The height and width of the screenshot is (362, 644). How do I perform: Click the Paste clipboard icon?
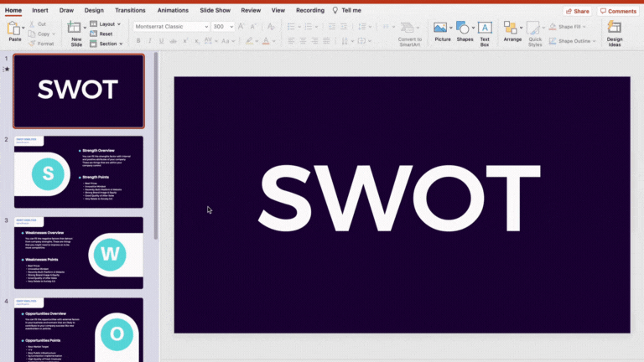pyautogui.click(x=13, y=28)
